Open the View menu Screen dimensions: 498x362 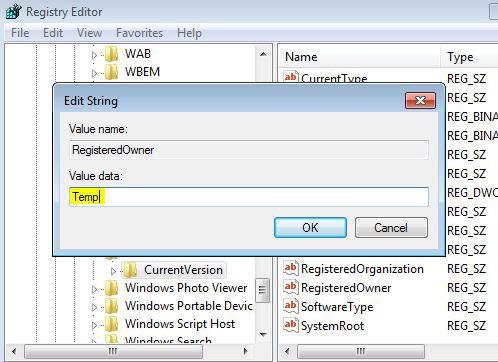point(89,33)
